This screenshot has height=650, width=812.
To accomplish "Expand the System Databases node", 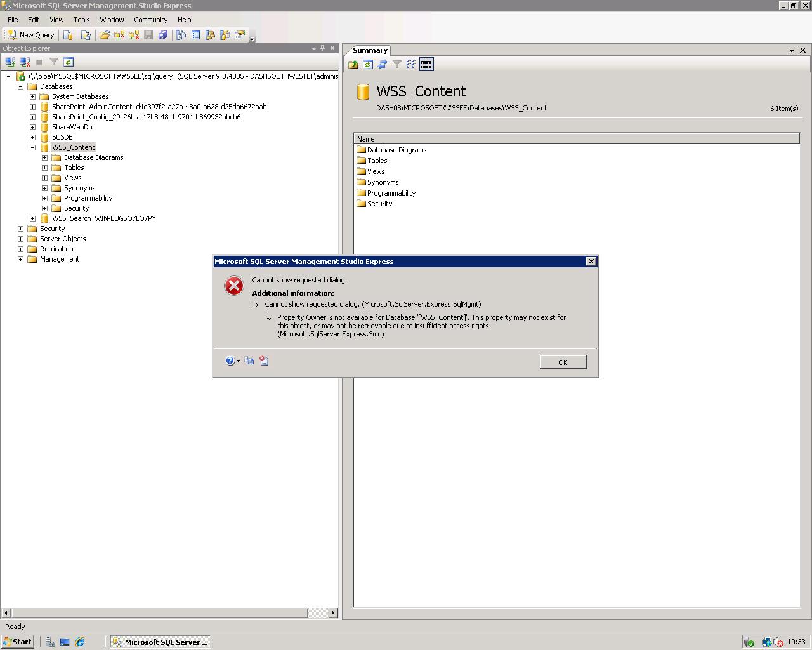I will (x=32, y=96).
